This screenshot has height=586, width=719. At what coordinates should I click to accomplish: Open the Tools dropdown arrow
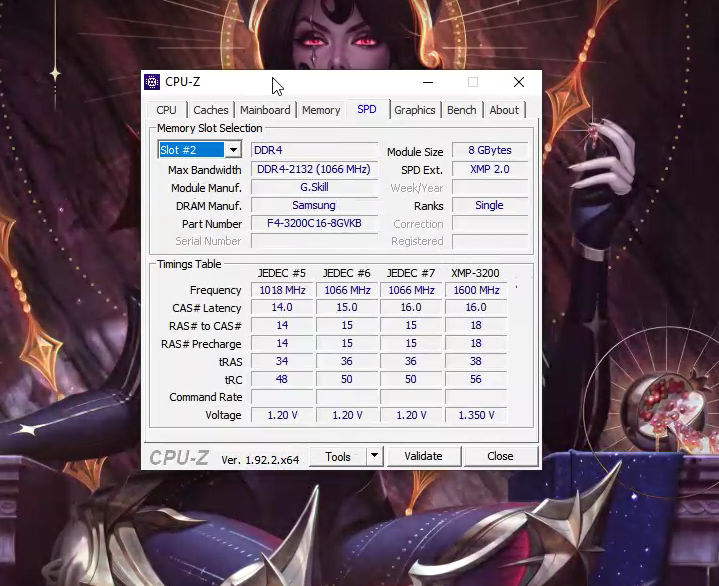click(x=374, y=456)
